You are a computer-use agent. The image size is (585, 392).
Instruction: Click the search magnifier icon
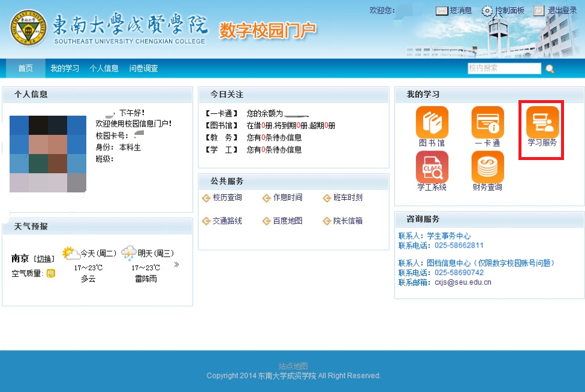550,69
